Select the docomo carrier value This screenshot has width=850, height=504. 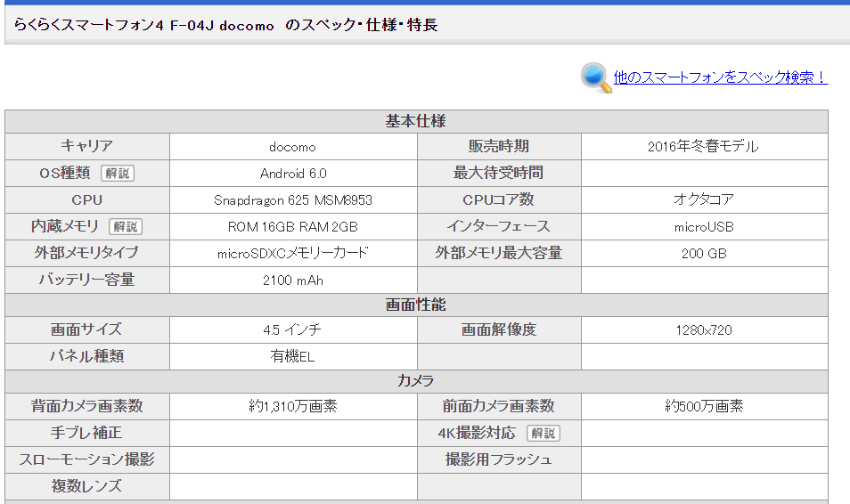[x=293, y=147]
